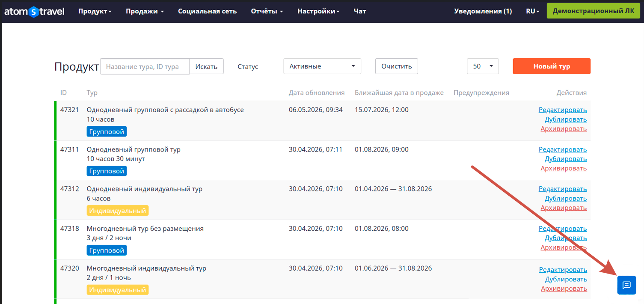Click the Искать search button
644x304 pixels.
206,66
